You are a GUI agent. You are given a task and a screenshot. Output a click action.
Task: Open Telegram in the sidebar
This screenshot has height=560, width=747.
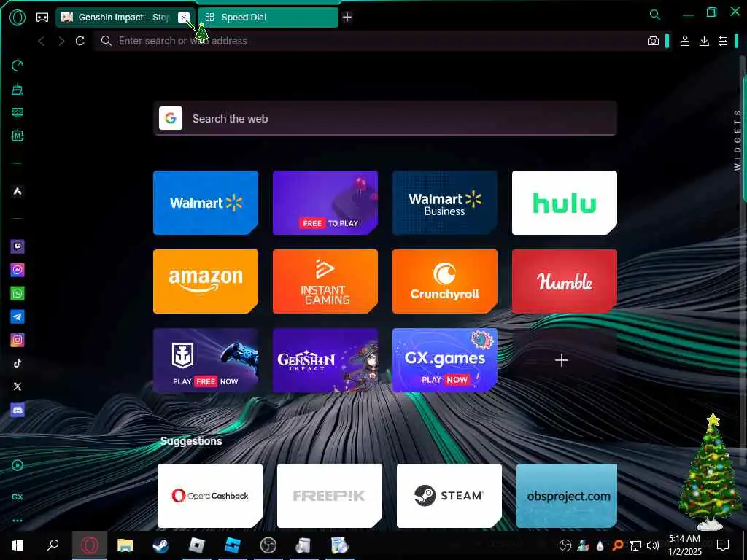coord(18,316)
